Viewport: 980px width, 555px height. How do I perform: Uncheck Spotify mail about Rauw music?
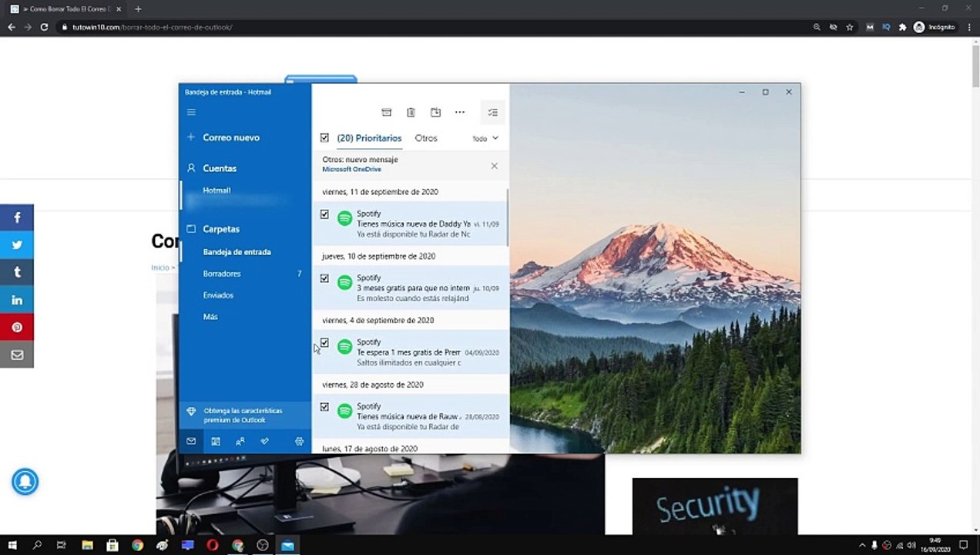pyautogui.click(x=324, y=406)
